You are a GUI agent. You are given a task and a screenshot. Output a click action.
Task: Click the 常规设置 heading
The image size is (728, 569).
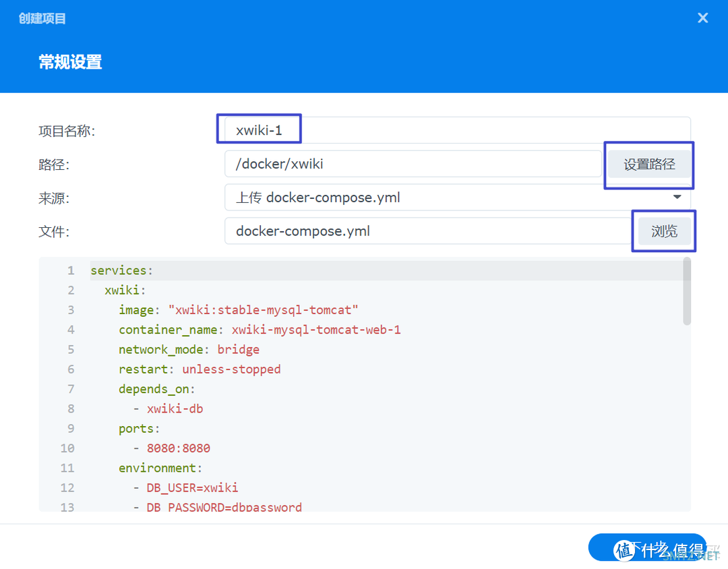pos(70,62)
